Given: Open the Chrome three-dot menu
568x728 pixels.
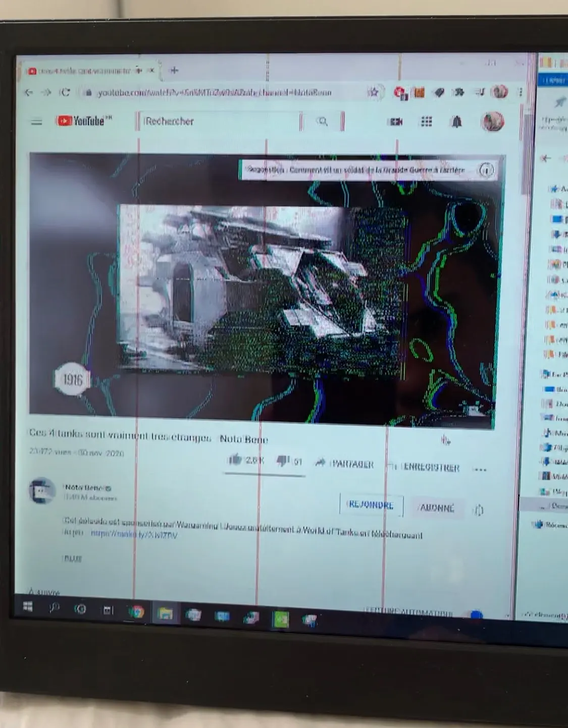Looking at the screenshot, I should [x=520, y=92].
